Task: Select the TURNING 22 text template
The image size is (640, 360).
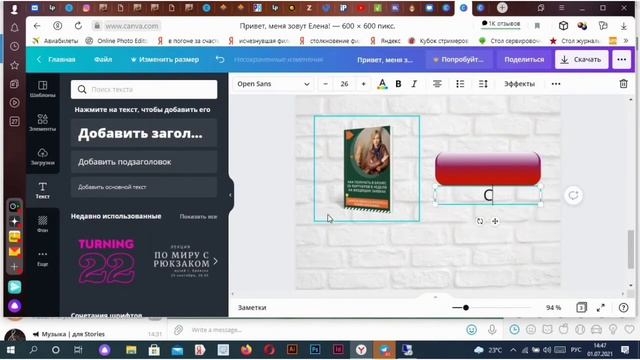Action: coord(107,261)
